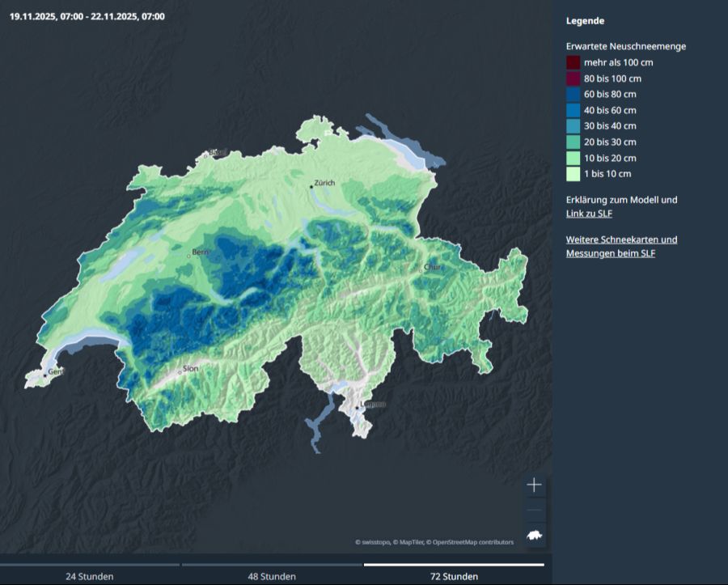The height and width of the screenshot is (585, 728).
Task: Click the '1 bis 10 cm' legend swatch
Action: [573, 173]
